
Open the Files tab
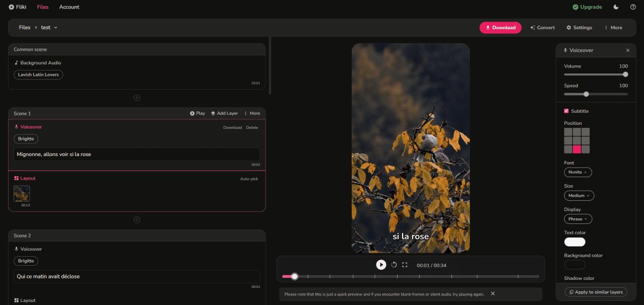(x=43, y=7)
